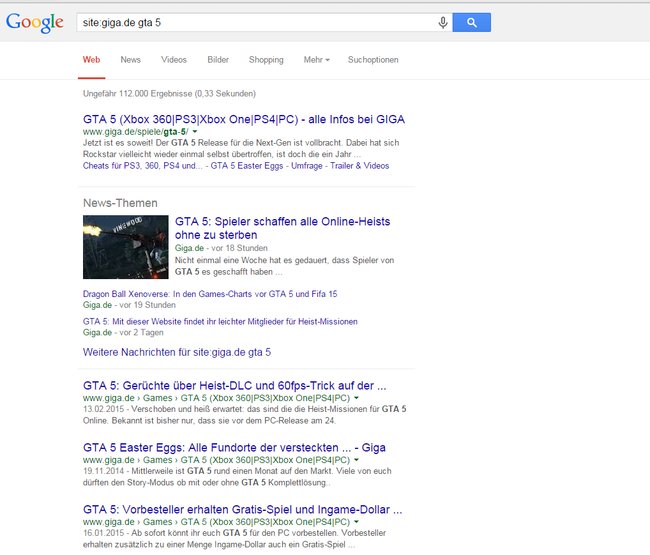Image resolution: width=650 pixels, height=555 pixels.
Task: Click the blue magnifier search button
Action: tap(472, 22)
